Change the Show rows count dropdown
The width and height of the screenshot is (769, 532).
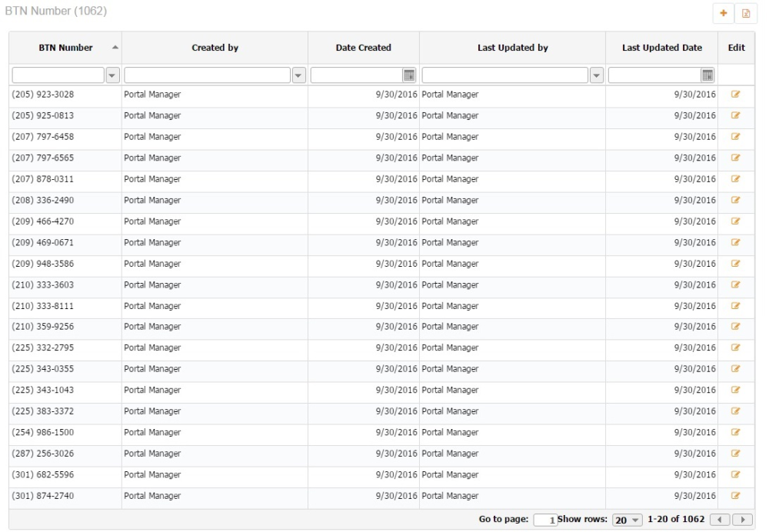coord(627,520)
